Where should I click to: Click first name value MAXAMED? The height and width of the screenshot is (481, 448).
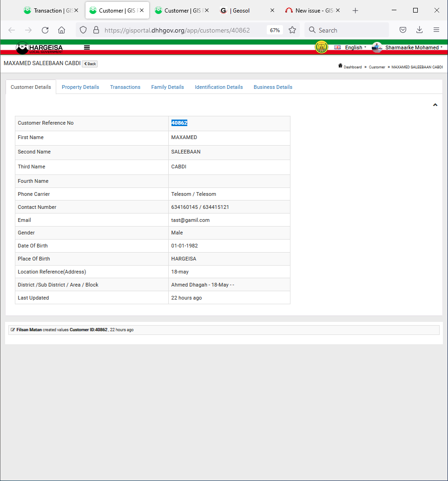pos(184,137)
